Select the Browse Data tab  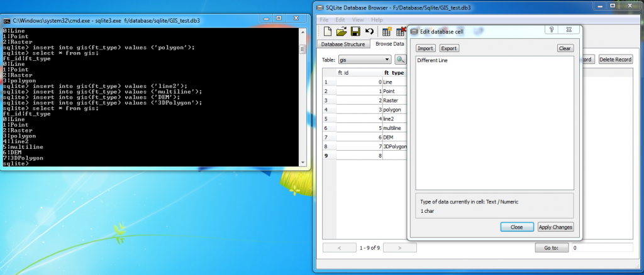click(x=389, y=43)
